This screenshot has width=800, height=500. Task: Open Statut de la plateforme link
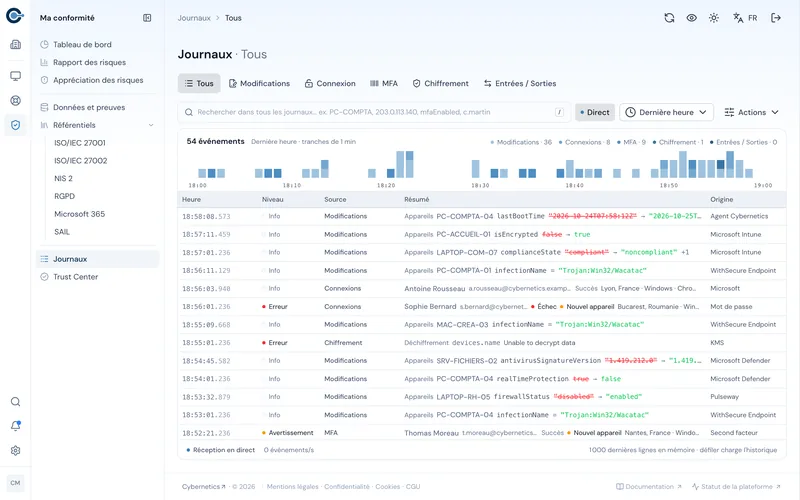736,487
